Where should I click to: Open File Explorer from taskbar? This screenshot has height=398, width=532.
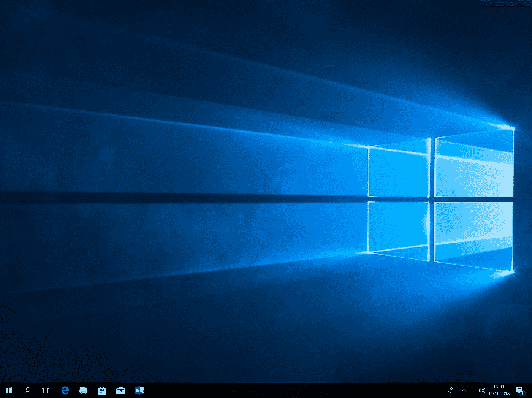coord(84,390)
